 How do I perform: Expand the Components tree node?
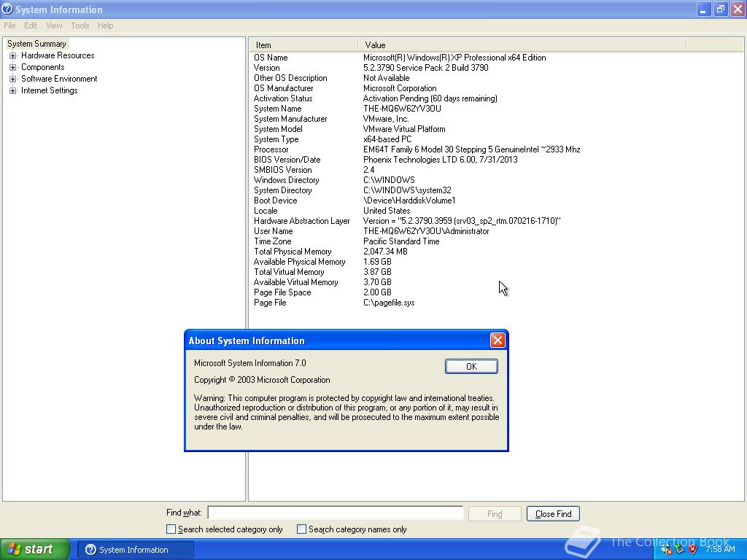pyautogui.click(x=13, y=67)
